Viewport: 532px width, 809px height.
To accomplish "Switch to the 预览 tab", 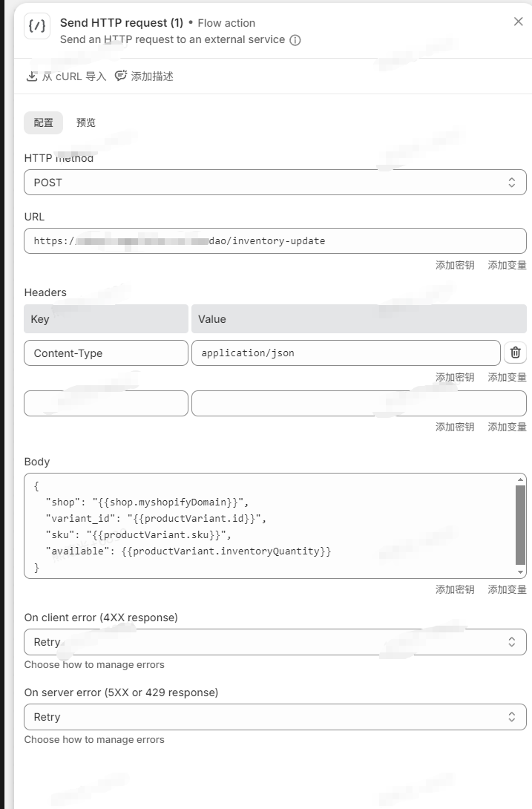I will [x=86, y=122].
